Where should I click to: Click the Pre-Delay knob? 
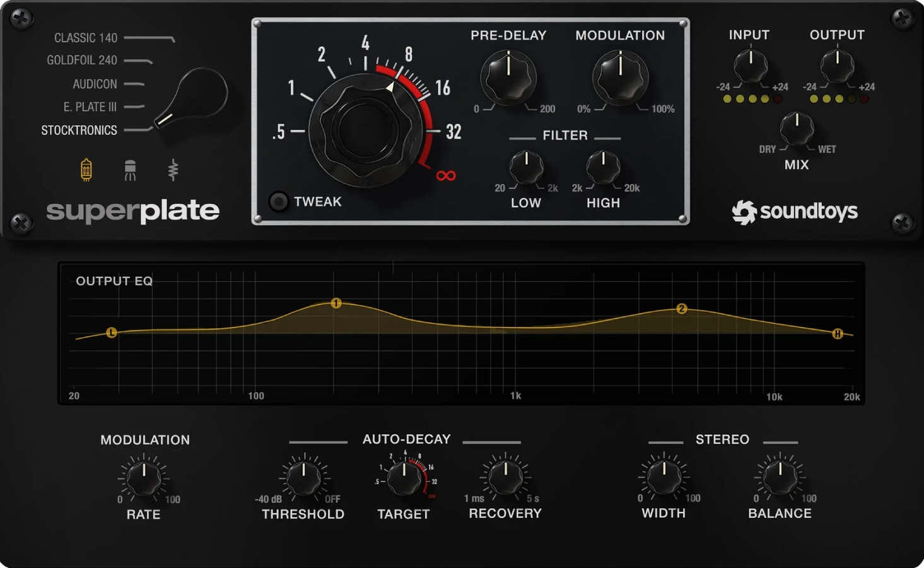pos(508,78)
